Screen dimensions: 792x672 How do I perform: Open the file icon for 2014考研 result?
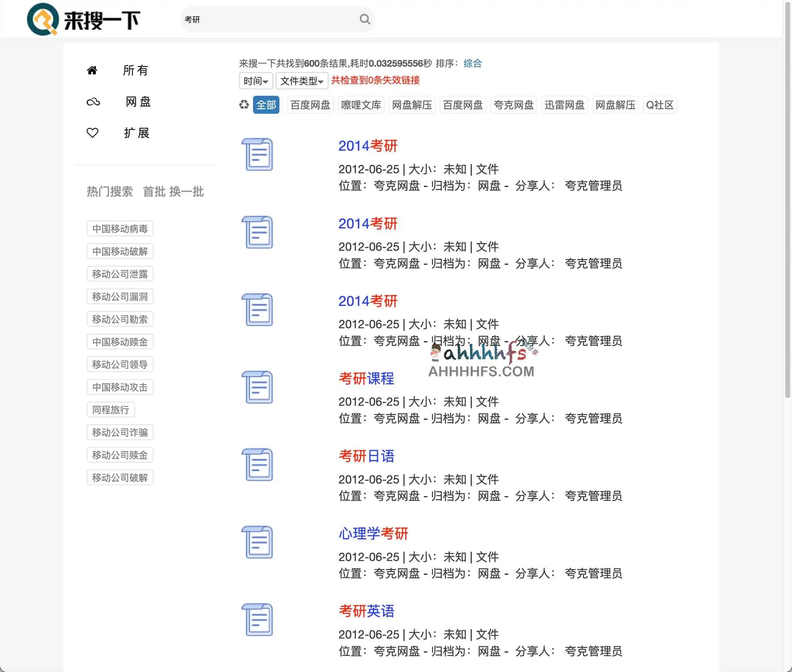coord(258,155)
